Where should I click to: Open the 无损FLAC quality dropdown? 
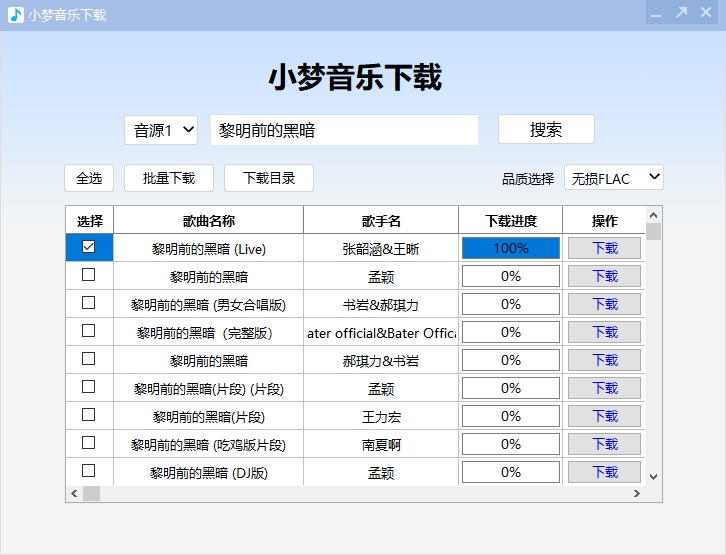(x=613, y=177)
